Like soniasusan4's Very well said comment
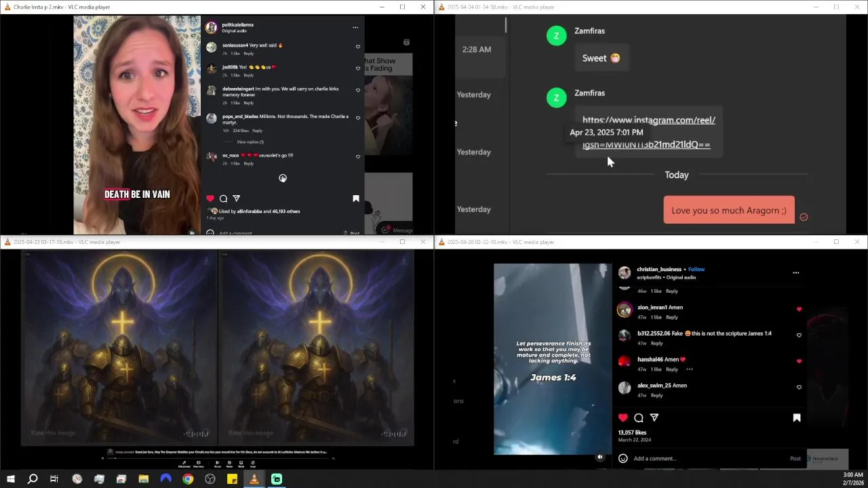Image resolution: width=868 pixels, height=488 pixels. (x=358, y=47)
